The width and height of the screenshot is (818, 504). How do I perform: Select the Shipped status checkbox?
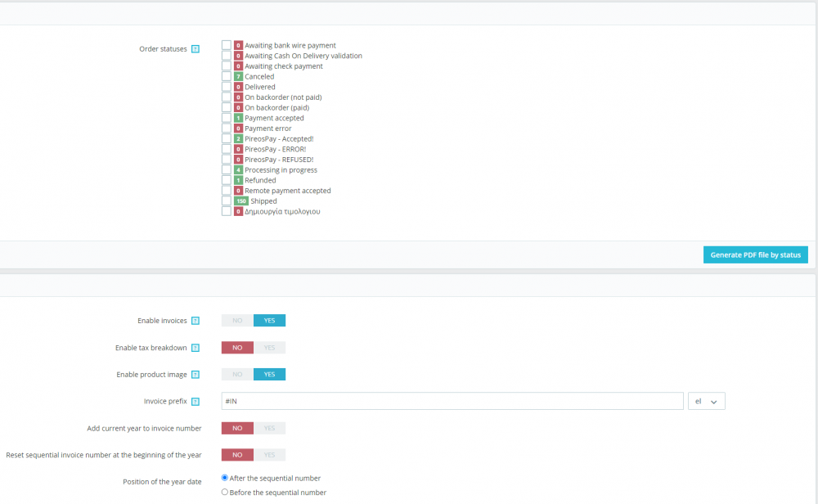click(x=226, y=200)
